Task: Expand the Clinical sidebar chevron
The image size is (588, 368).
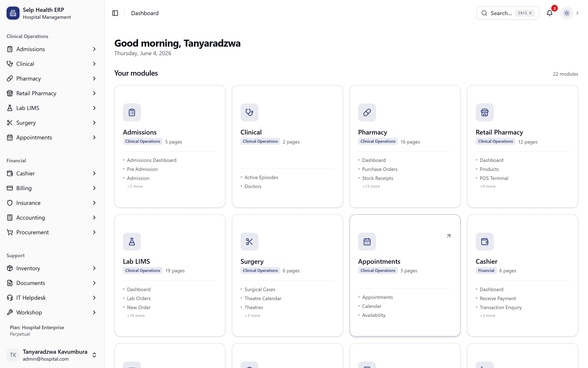Action: (x=94, y=64)
